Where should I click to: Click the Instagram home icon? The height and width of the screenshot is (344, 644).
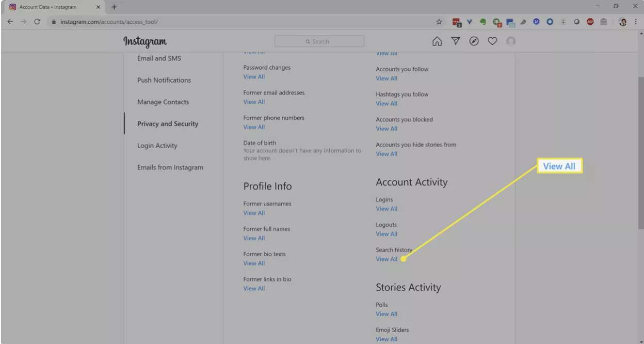coord(437,41)
